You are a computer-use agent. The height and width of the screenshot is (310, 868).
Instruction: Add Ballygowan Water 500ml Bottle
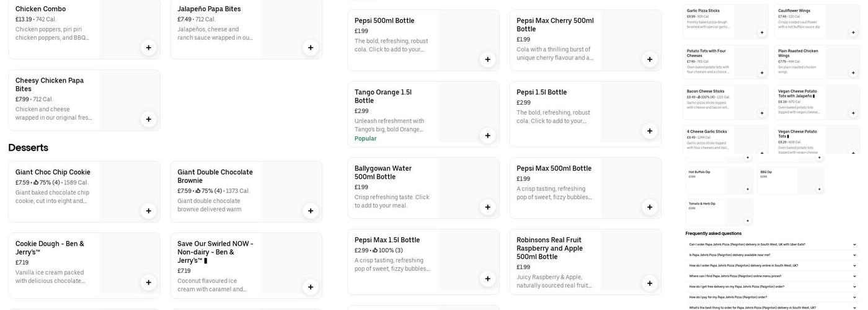[487, 207]
